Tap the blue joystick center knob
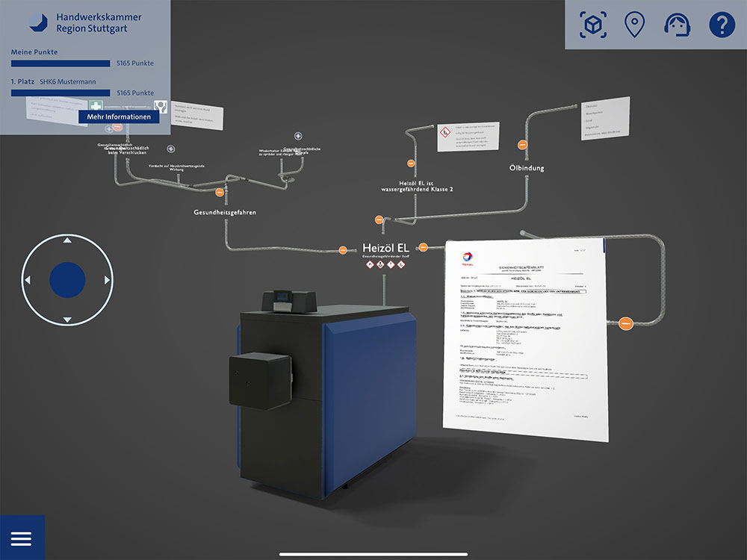The width and height of the screenshot is (747, 560). point(67,280)
